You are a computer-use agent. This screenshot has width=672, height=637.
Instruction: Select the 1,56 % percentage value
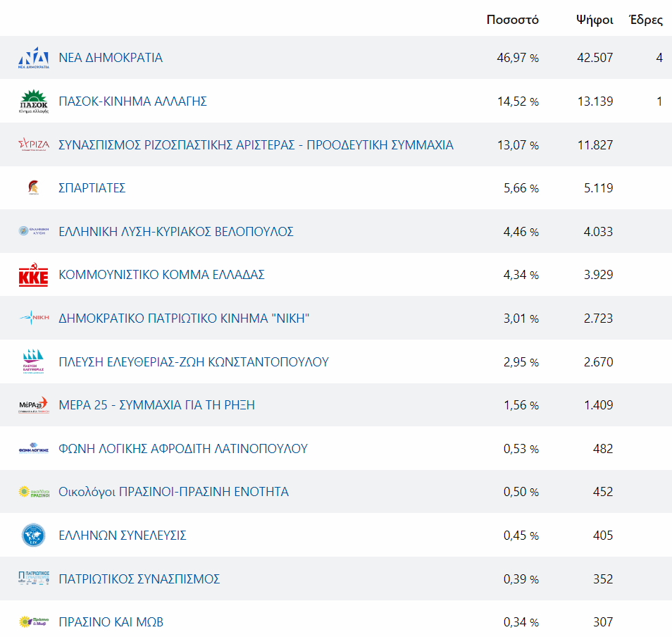click(521, 404)
